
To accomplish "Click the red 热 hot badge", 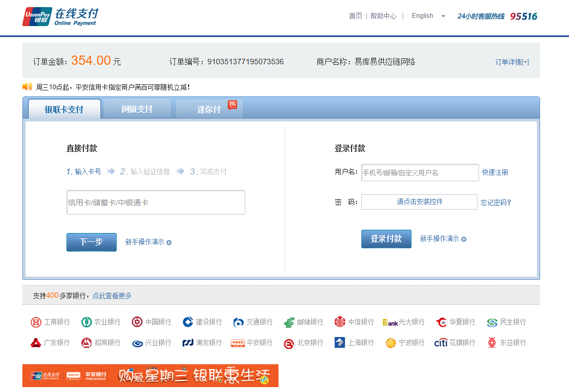I will [x=232, y=105].
